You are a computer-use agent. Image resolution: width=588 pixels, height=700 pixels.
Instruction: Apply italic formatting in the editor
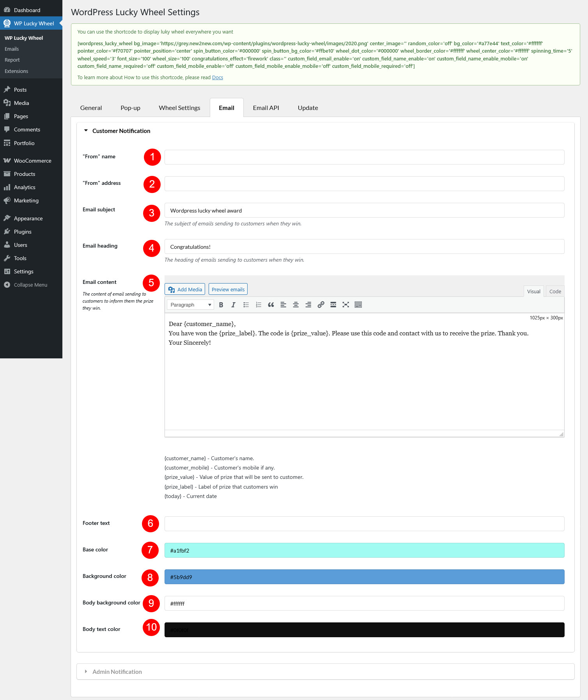click(x=233, y=305)
